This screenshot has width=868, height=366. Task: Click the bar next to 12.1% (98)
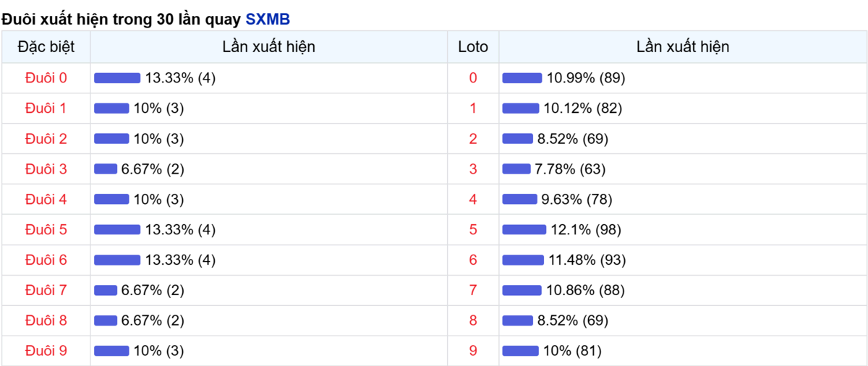coord(524,230)
